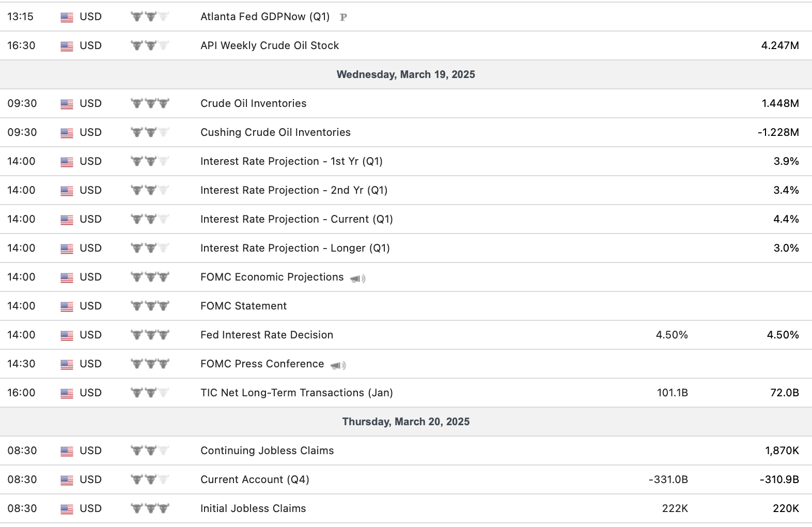
Task: Click the preliminary 'P' icon next to Atlanta Fed GDPNow
Action: [343, 17]
